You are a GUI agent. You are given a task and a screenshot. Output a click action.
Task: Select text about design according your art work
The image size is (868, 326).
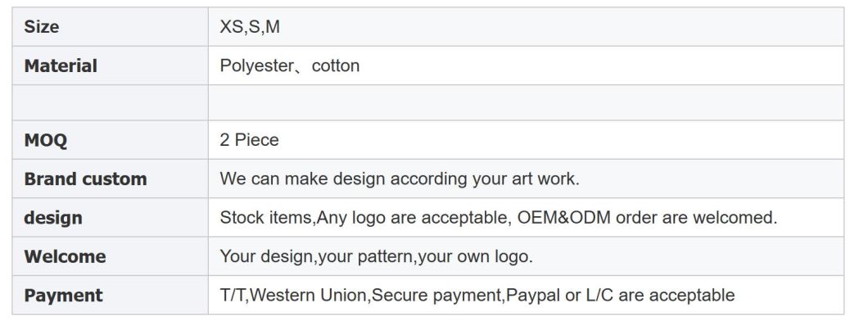tap(400, 179)
